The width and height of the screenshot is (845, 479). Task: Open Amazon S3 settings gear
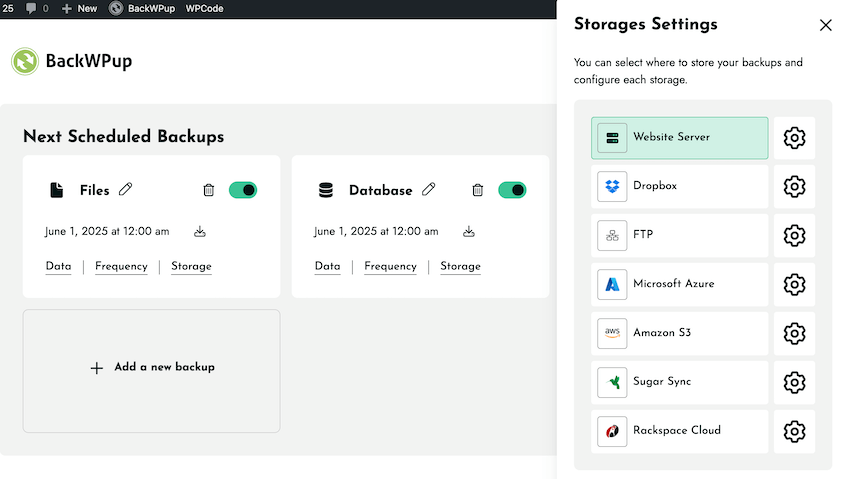click(794, 334)
